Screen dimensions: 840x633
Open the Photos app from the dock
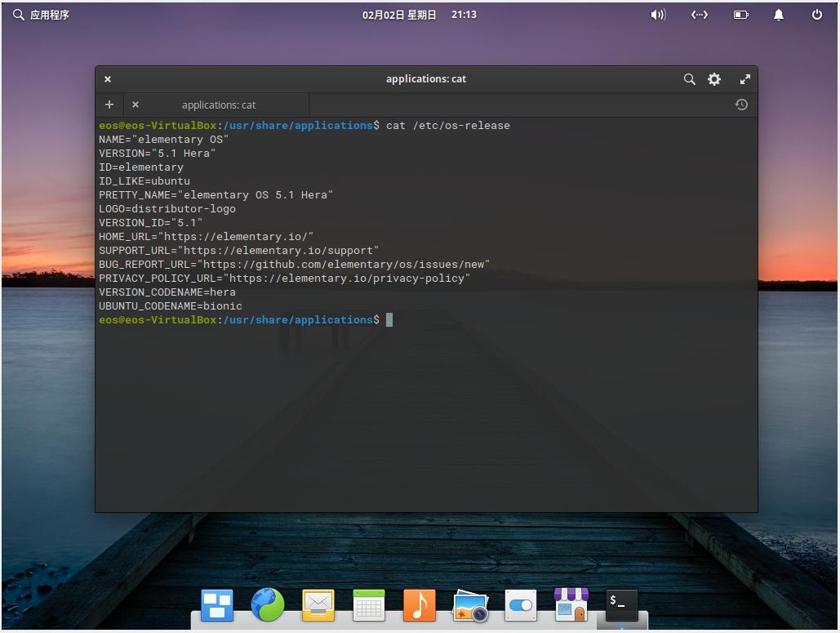coord(469,605)
